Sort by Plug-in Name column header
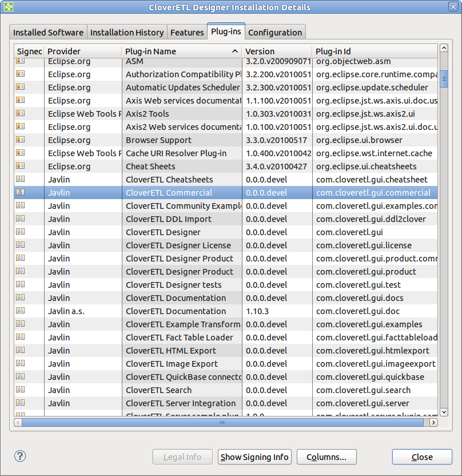Viewport: 462px width, 476px height. pos(182,51)
